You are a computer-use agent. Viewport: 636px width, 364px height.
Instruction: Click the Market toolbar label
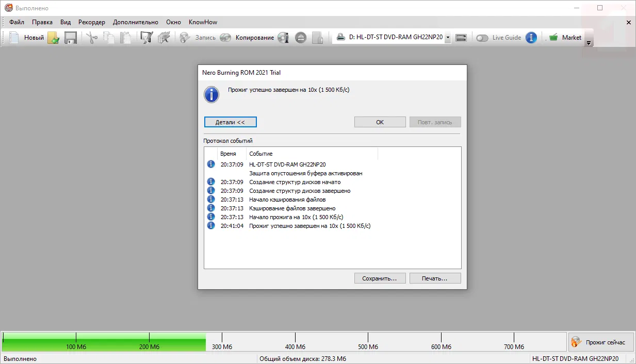pyautogui.click(x=572, y=38)
